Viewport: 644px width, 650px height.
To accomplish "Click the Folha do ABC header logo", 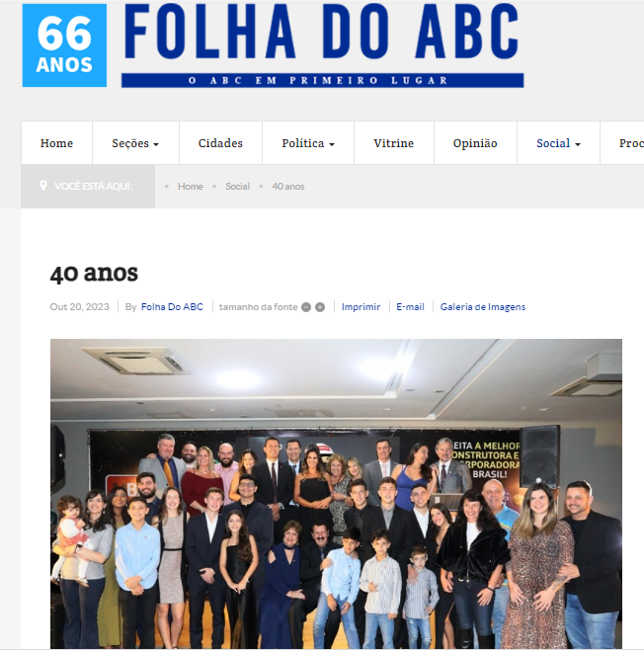I will point(322,45).
